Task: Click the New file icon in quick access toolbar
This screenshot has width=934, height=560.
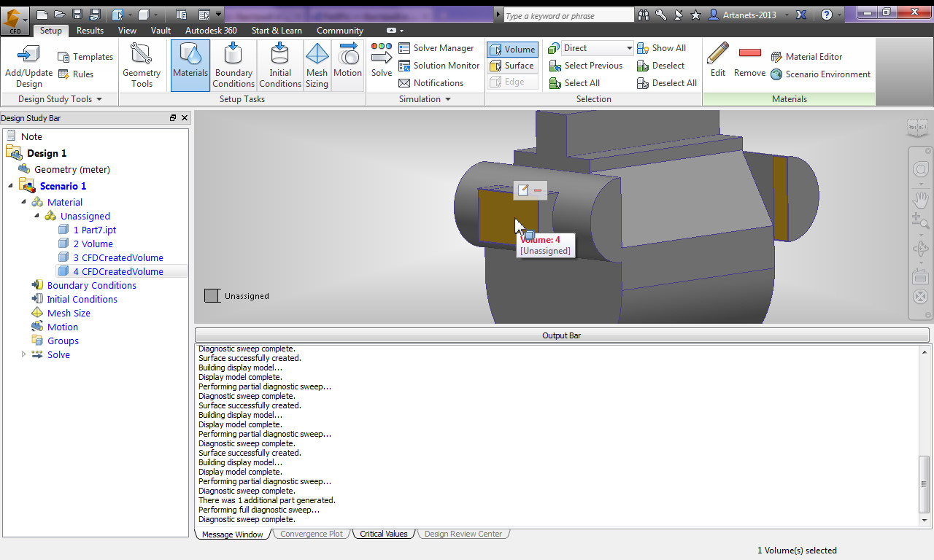Action: (42, 15)
